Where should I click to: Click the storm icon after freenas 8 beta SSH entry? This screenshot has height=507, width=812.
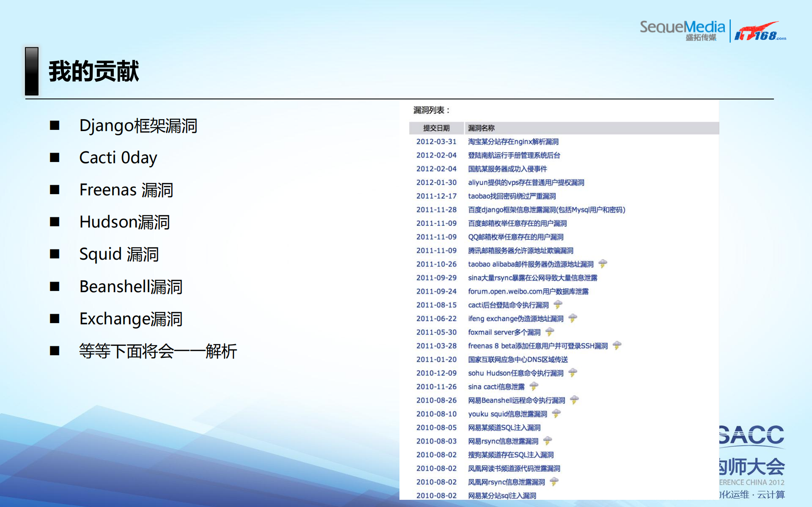click(617, 345)
